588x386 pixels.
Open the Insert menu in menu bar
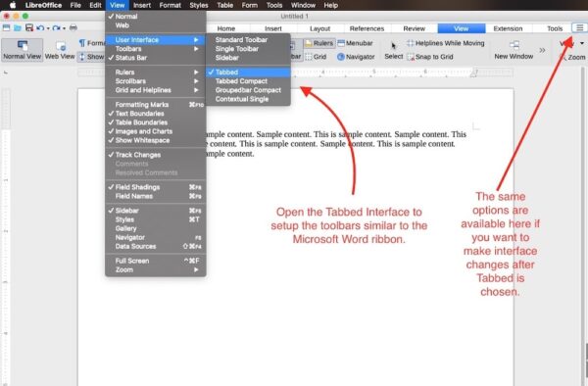click(x=142, y=5)
